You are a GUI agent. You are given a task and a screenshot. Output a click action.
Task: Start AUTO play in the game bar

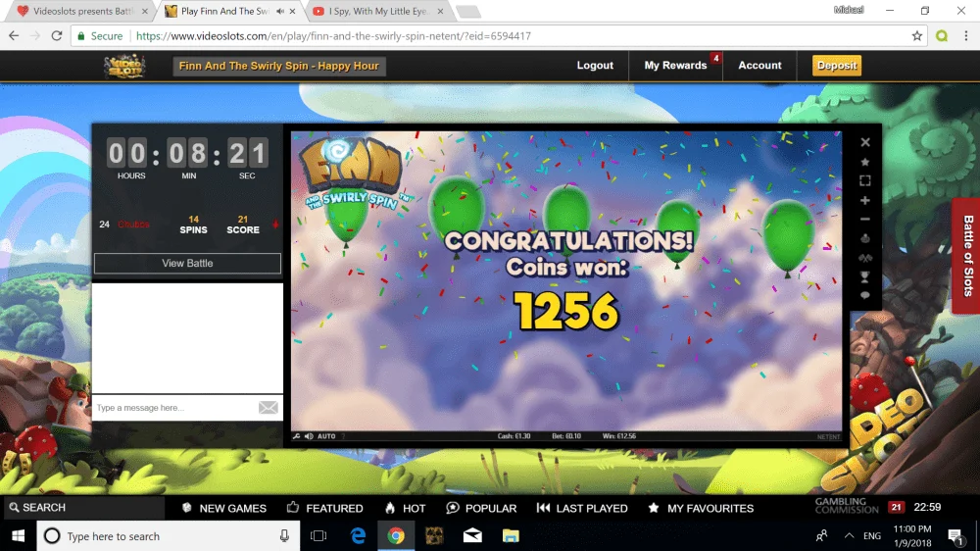[x=326, y=436]
